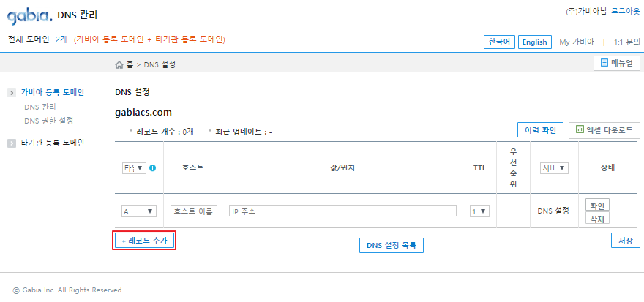Open the 메뉴얼 manual button
Viewport: 644px width, 302px height.
click(x=617, y=64)
